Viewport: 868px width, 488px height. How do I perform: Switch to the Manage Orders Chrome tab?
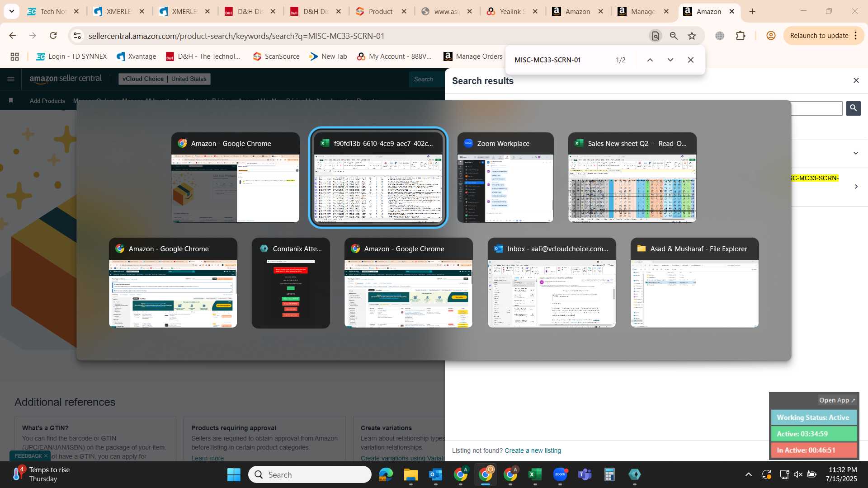[x=643, y=11]
